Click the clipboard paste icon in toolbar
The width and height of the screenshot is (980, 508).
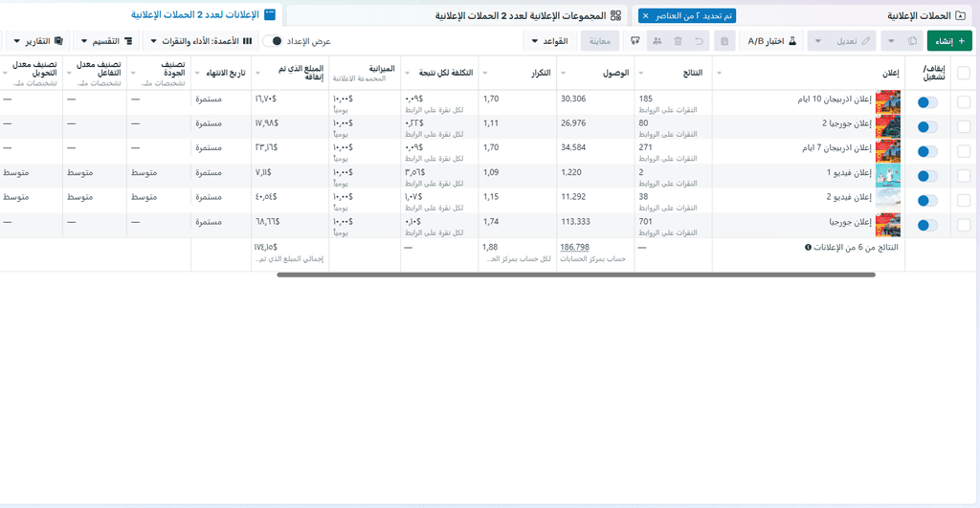point(724,41)
